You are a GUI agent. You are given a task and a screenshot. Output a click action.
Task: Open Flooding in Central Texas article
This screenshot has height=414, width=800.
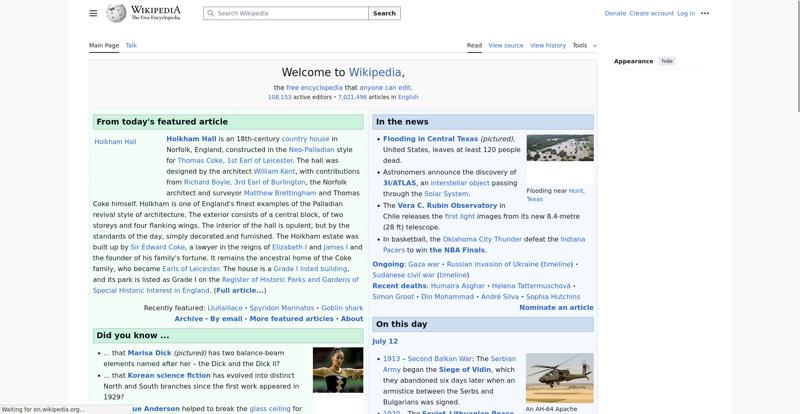[431, 139]
